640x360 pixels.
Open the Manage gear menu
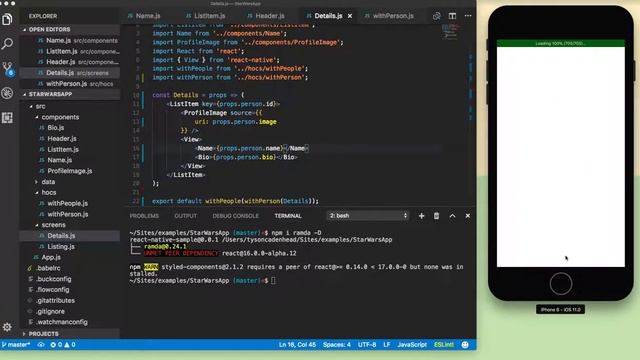pyautogui.click(x=7, y=327)
